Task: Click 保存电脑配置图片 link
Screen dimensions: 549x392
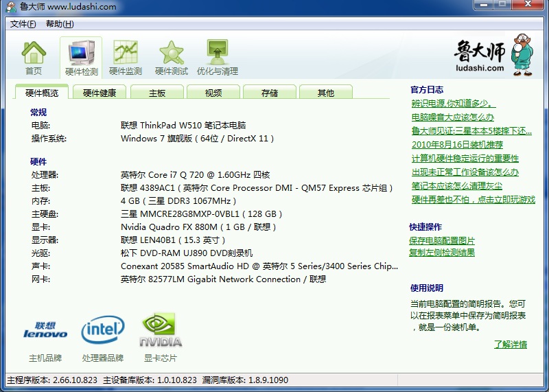Action: pos(442,241)
